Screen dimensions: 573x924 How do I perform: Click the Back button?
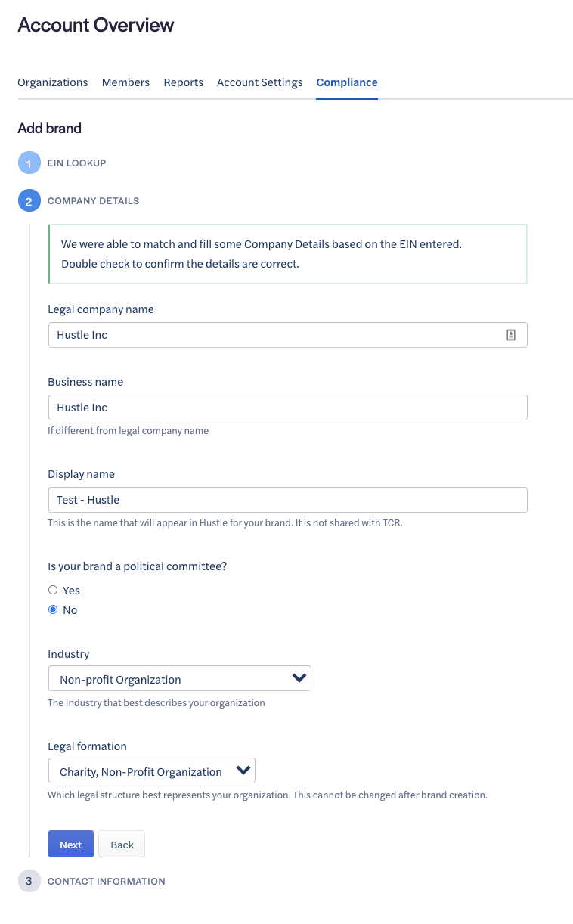point(122,845)
